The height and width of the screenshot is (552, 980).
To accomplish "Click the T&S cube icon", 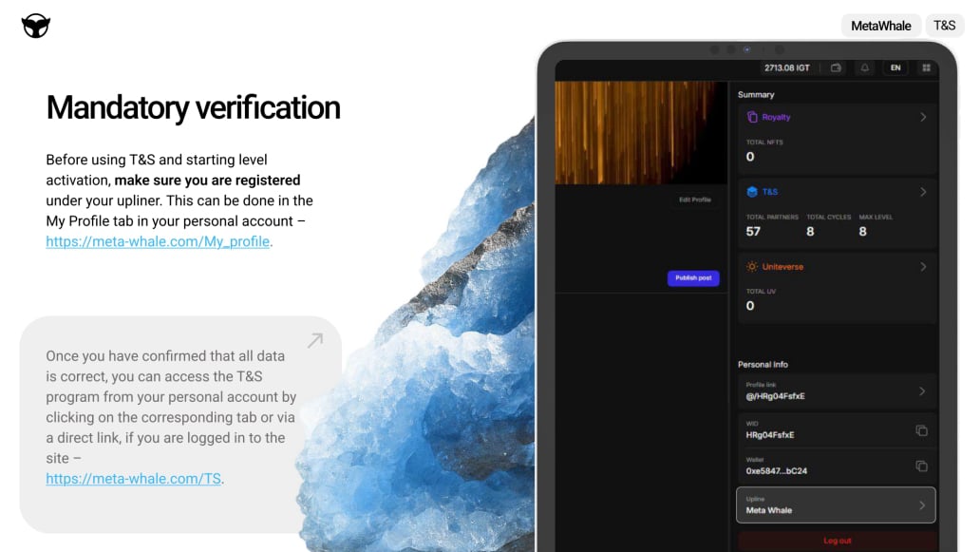I will pyautogui.click(x=752, y=192).
